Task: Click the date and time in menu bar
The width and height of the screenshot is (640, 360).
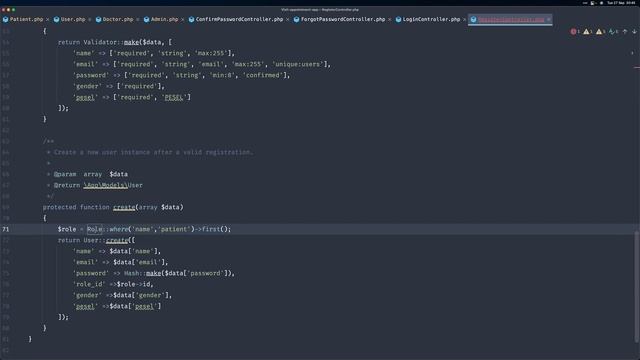Action: coord(621,3)
